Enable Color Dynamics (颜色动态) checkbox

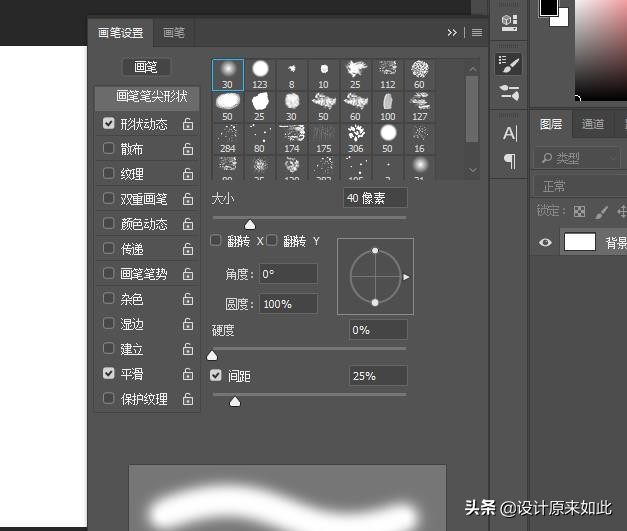pos(108,223)
